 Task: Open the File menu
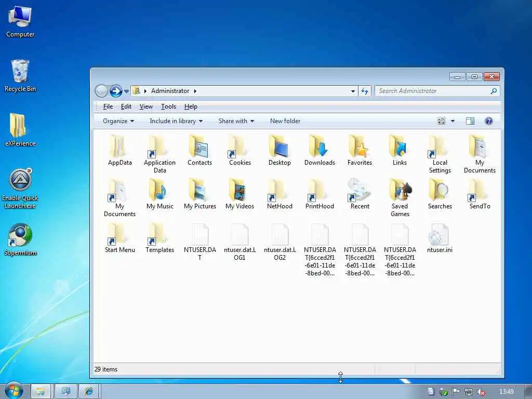[108, 107]
